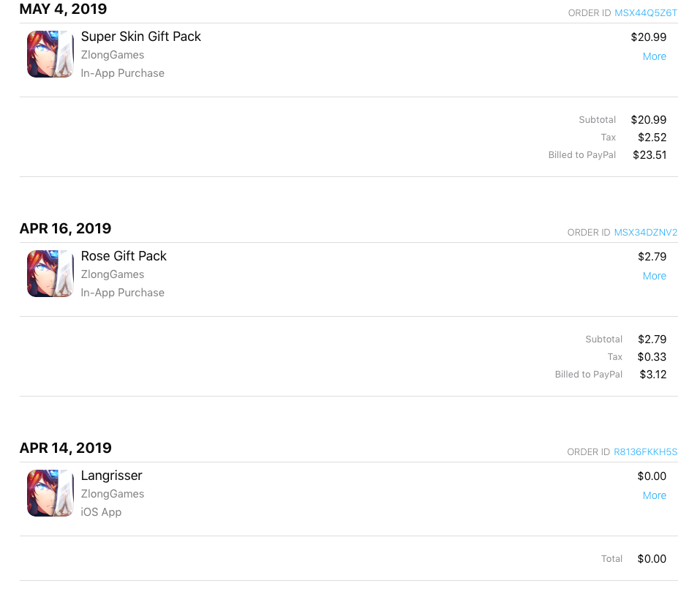Select the Rose Gift Pack title
Viewport: 700px width, 589px height.
(x=124, y=256)
